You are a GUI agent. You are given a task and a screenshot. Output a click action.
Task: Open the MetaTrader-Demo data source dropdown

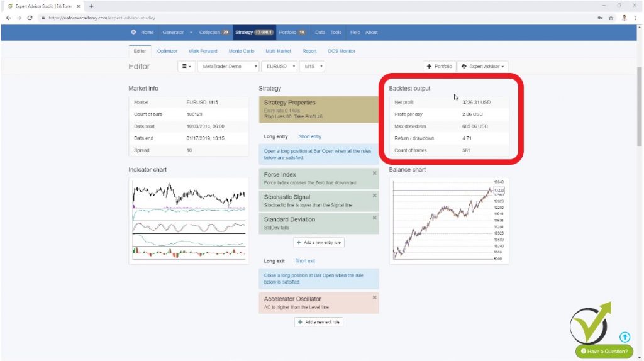228,66
